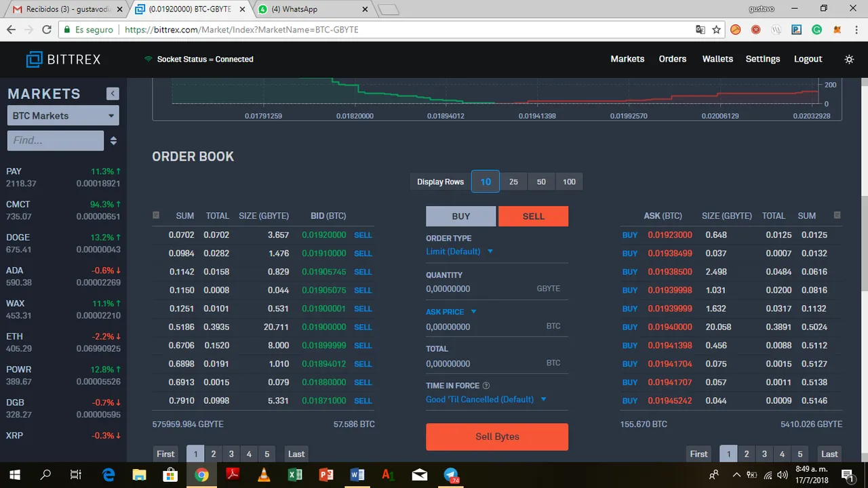Image resolution: width=868 pixels, height=488 pixels.
Task: Click the Time In Force help icon
Action: (486, 386)
